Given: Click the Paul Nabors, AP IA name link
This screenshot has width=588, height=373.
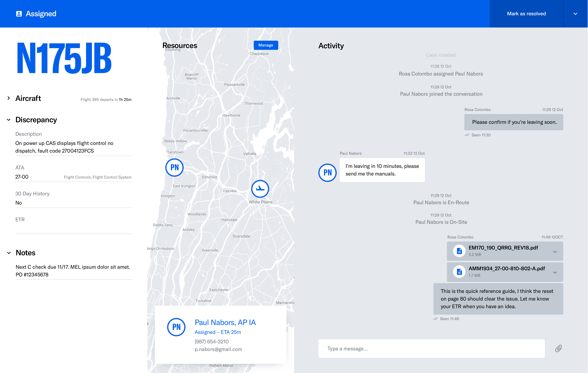Looking at the screenshot, I should tap(225, 323).
